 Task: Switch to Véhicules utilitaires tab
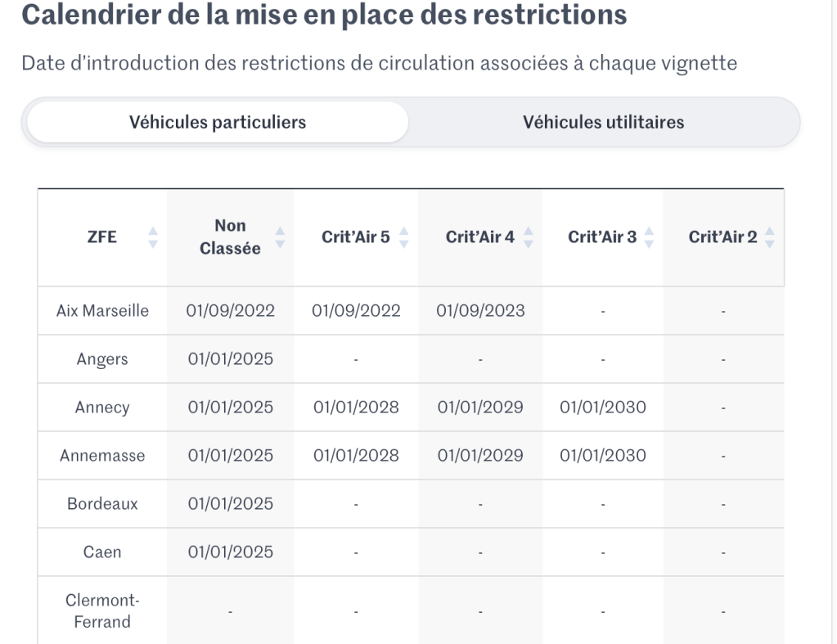click(603, 123)
